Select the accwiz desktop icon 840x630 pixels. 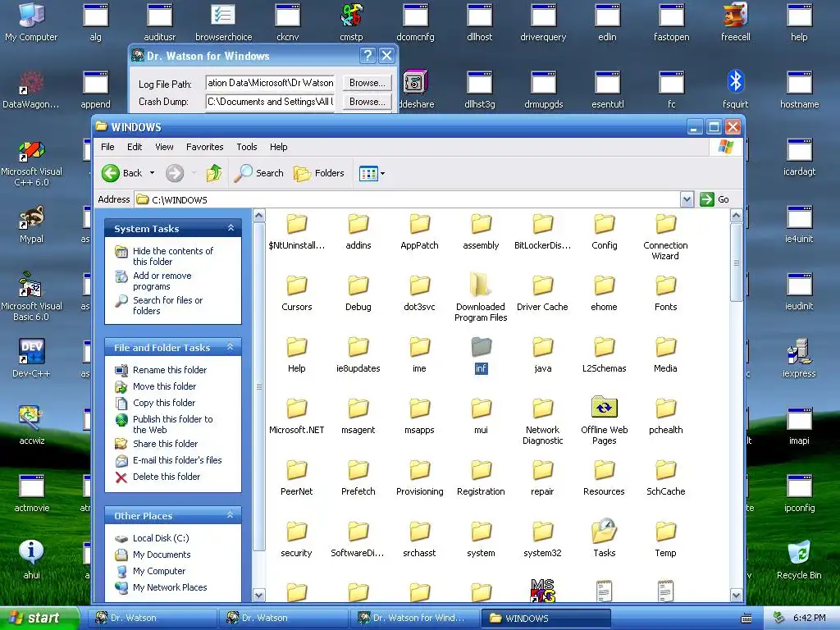(31, 426)
